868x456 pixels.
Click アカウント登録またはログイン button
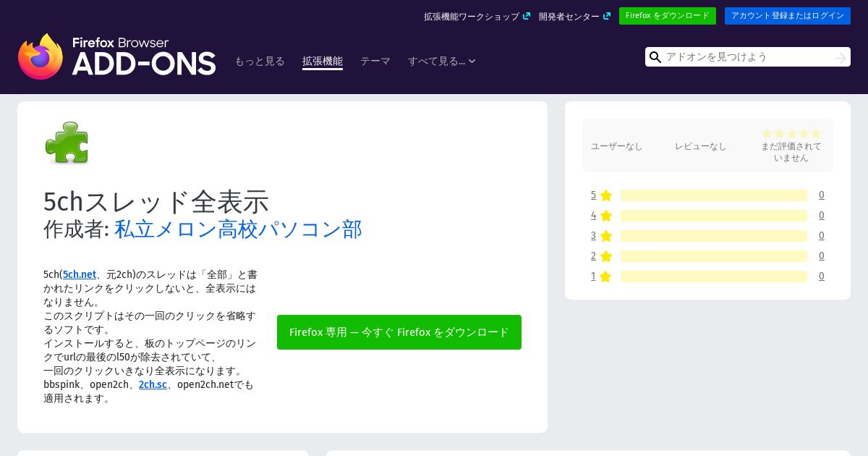(x=788, y=16)
